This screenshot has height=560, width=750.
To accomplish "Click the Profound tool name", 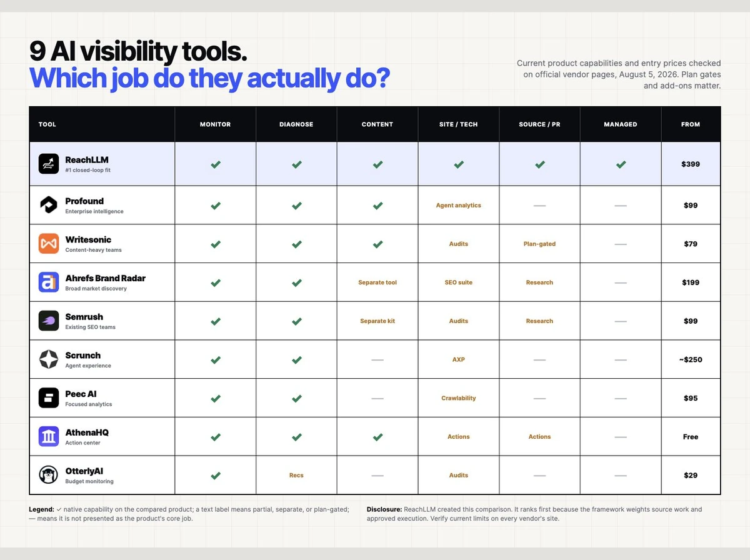I will (x=84, y=201).
